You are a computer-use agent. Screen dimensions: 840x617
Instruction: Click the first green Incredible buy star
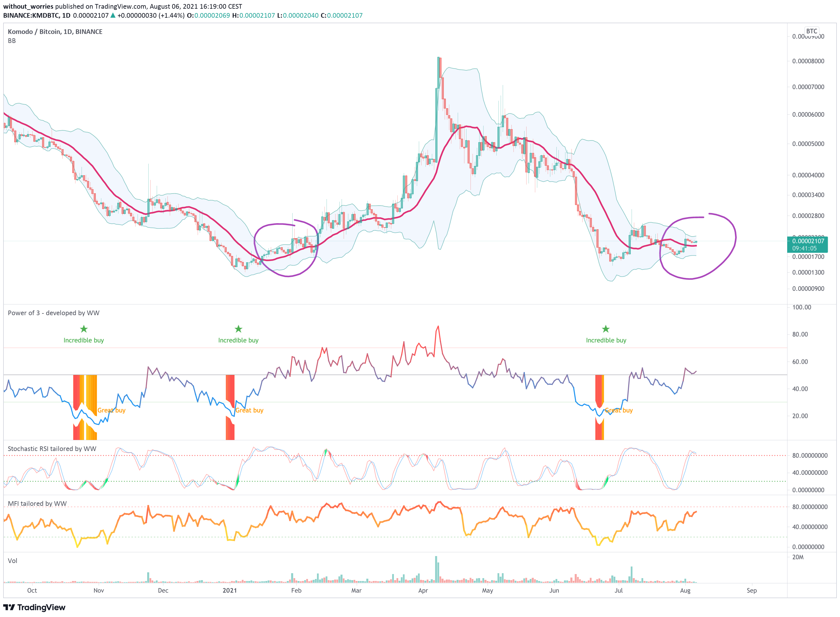[84, 329]
